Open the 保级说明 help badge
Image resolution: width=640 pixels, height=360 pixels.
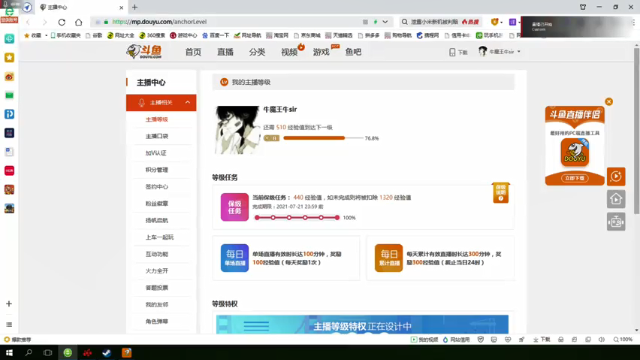click(501, 193)
